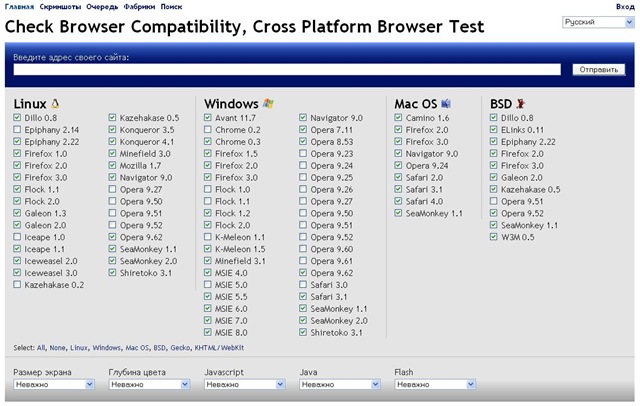Viewport: 640px width, 406px height.
Task: Click the BSD daemon icon
Action: [x=520, y=104]
